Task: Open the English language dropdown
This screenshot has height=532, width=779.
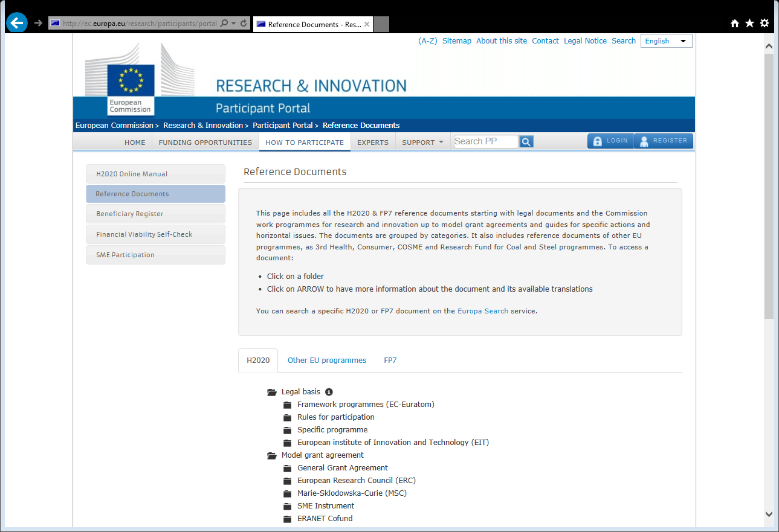Action: [666, 41]
